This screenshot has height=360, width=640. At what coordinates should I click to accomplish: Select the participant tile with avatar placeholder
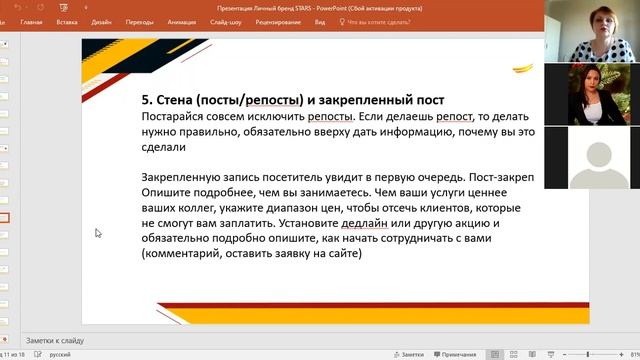(x=592, y=158)
